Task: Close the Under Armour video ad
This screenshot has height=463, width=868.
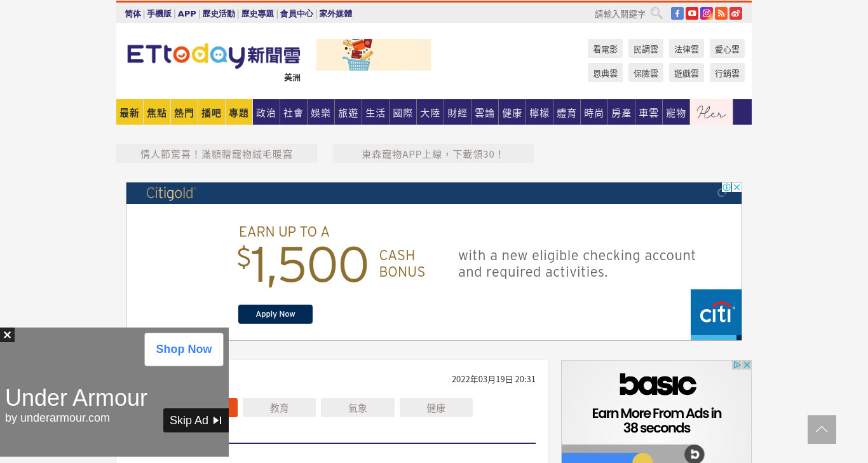Action: tap(7, 335)
